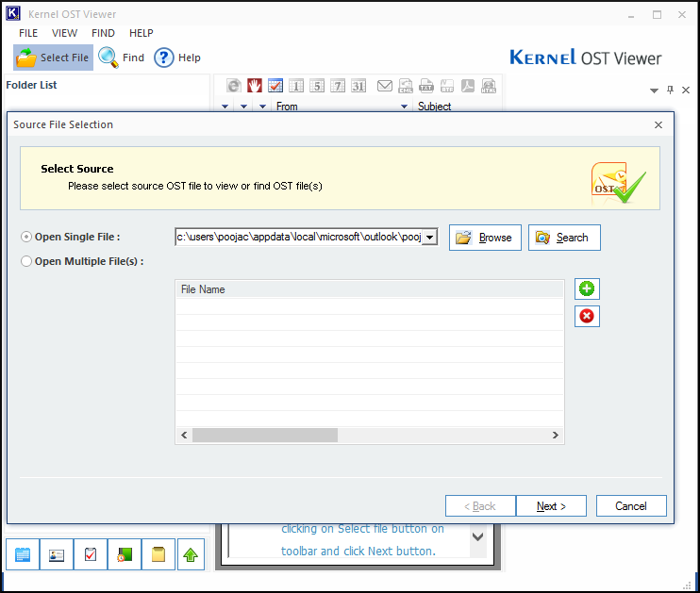Viewport: 700px width, 593px height.
Task: Click the From column header
Action: [287, 107]
